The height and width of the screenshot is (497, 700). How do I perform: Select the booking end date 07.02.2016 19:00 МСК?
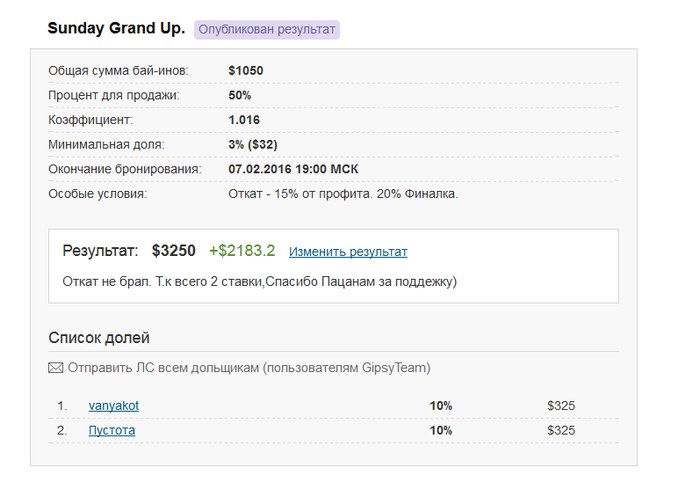coord(301,169)
